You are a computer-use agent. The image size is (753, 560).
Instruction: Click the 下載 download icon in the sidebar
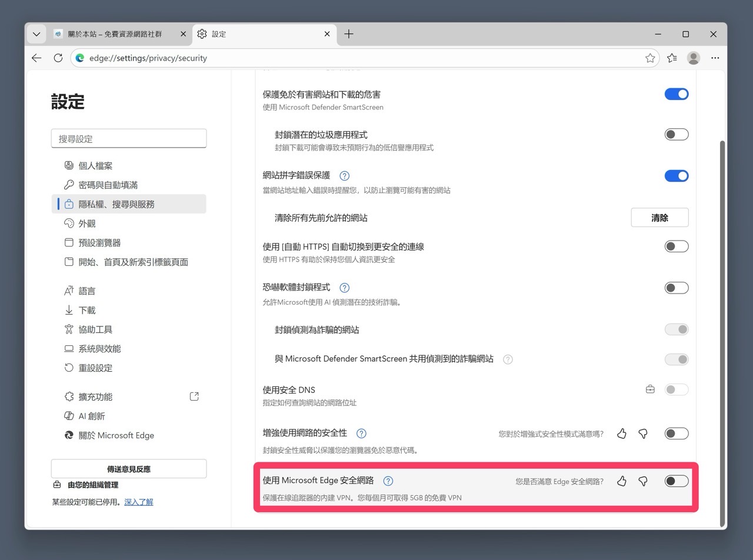coord(69,310)
